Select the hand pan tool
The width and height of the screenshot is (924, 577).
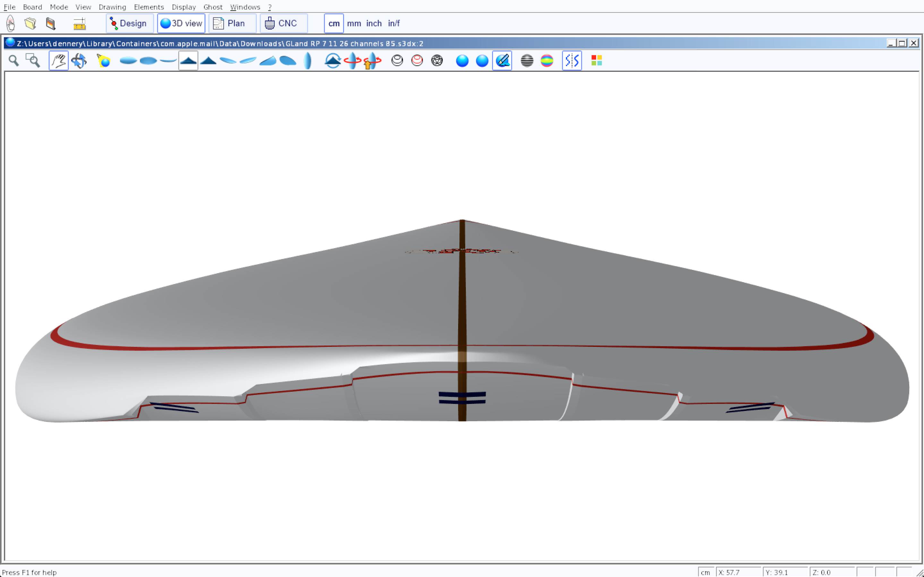[x=58, y=61]
